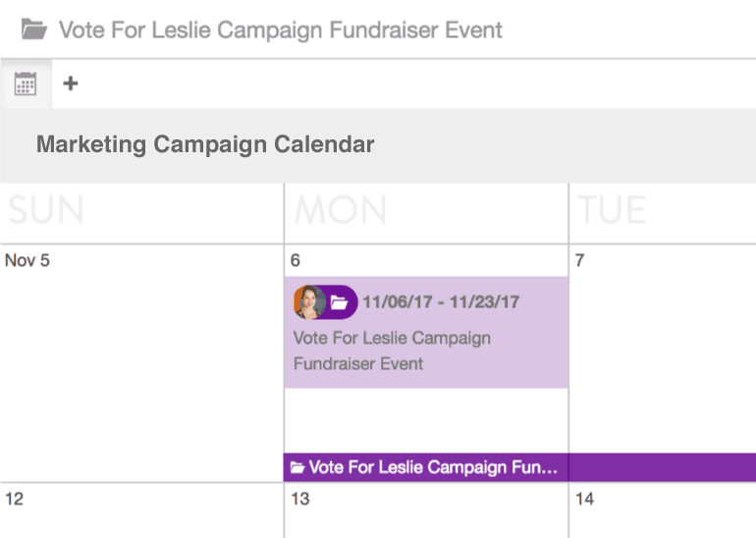Image resolution: width=756 pixels, height=538 pixels.
Task: Select the calendar view tab icon
Action: (26, 83)
